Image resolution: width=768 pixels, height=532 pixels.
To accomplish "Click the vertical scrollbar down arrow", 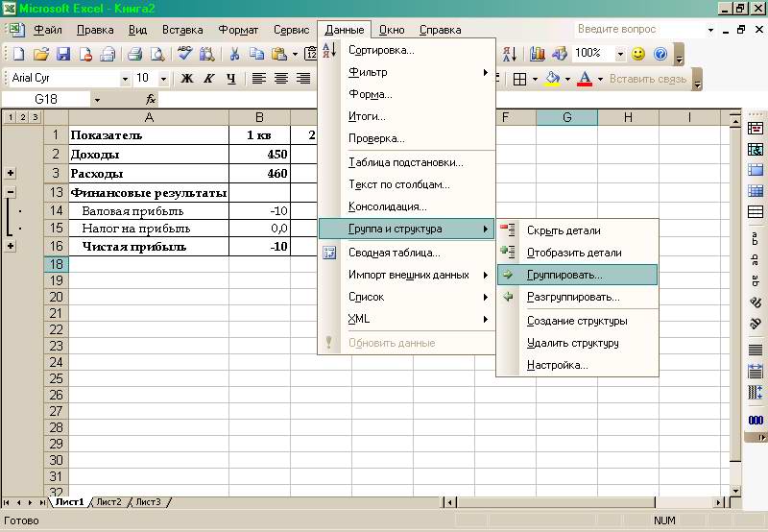I will 735,491.
